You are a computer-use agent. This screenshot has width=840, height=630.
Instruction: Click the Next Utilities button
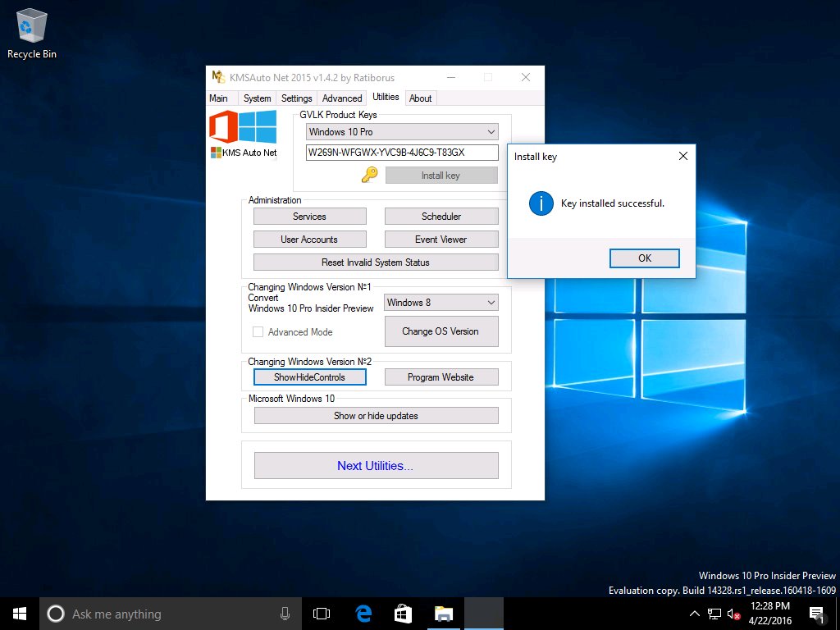376,466
